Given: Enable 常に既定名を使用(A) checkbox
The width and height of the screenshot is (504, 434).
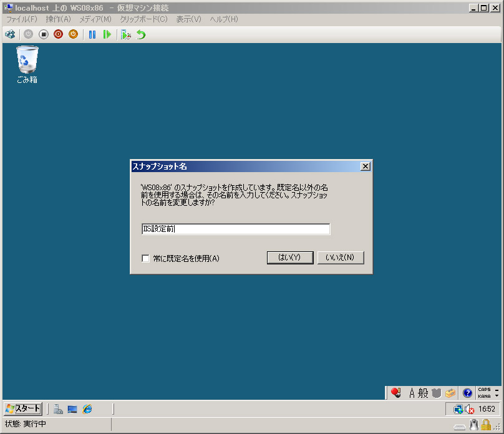Looking at the screenshot, I should point(145,258).
